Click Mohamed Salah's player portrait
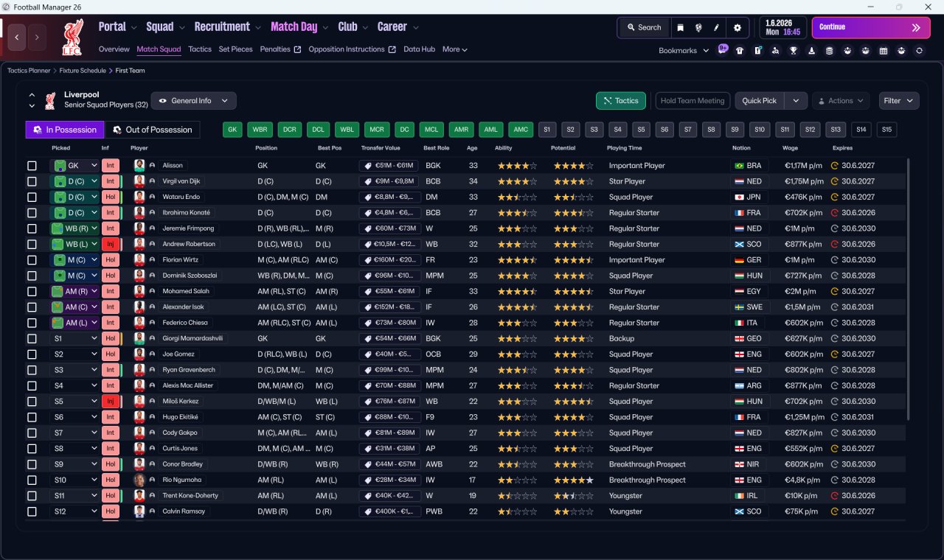This screenshot has height=560, width=944. coord(139,291)
